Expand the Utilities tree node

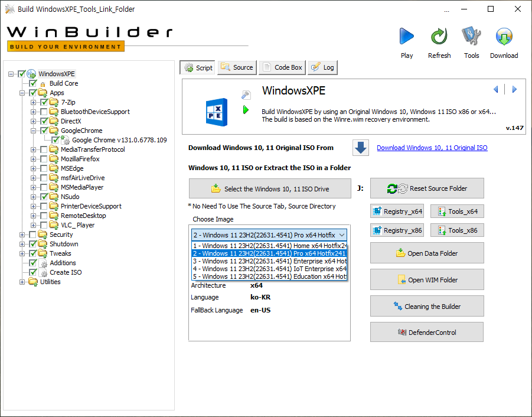22,282
